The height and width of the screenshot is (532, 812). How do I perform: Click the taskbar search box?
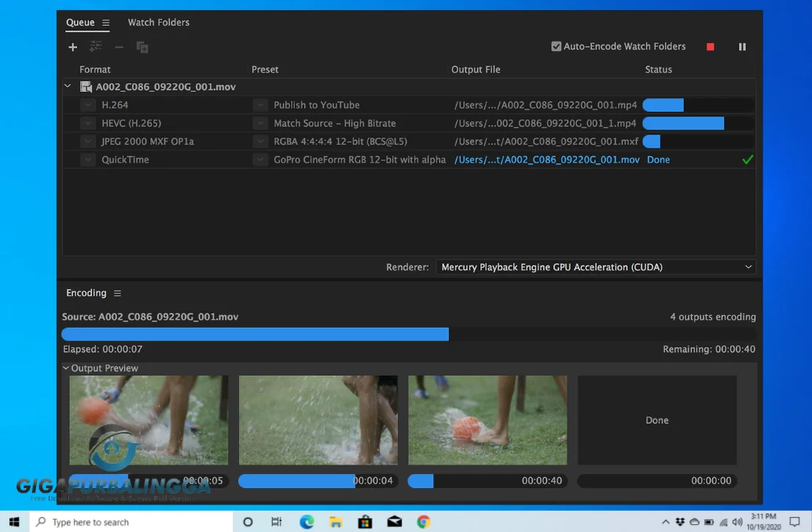[x=131, y=522]
